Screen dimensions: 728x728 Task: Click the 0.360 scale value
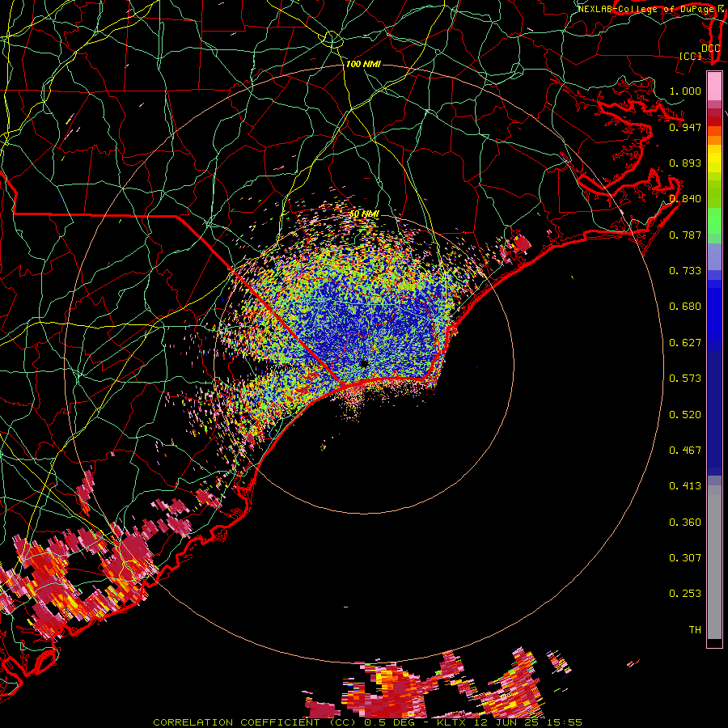(685, 523)
